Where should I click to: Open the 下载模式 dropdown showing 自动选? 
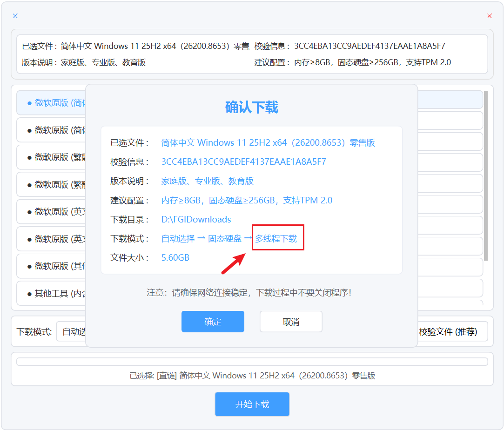(x=71, y=331)
